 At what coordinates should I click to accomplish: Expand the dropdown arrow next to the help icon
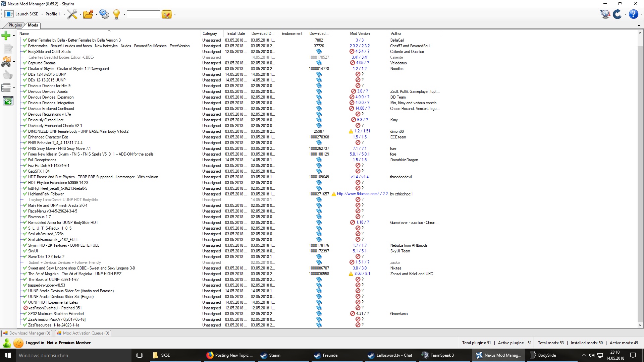tap(641, 14)
